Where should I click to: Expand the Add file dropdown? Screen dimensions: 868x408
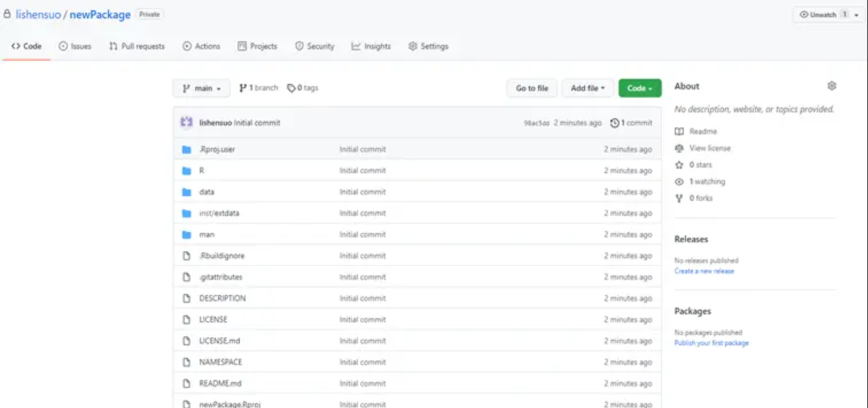pos(587,88)
